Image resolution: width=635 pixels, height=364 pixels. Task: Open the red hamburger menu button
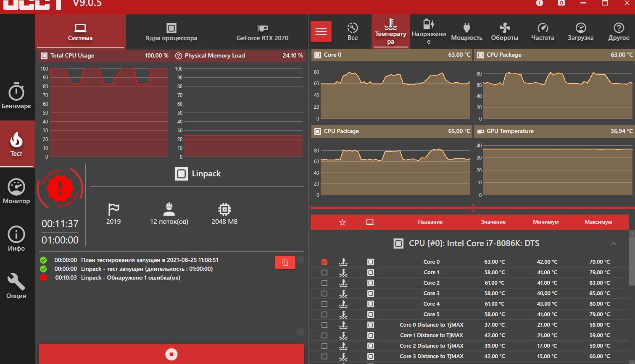(321, 31)
